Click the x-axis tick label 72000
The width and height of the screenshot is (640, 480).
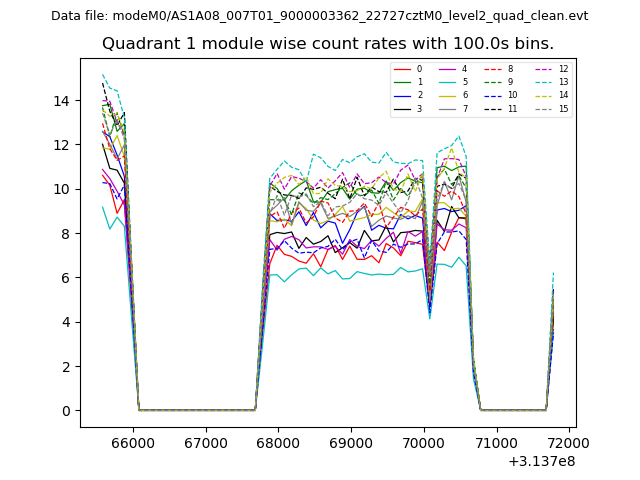pos(569,442)
